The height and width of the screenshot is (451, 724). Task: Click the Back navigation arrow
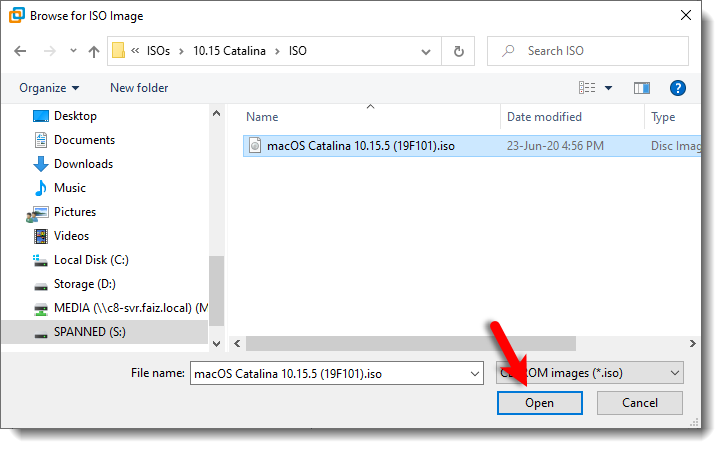[20, 51]
